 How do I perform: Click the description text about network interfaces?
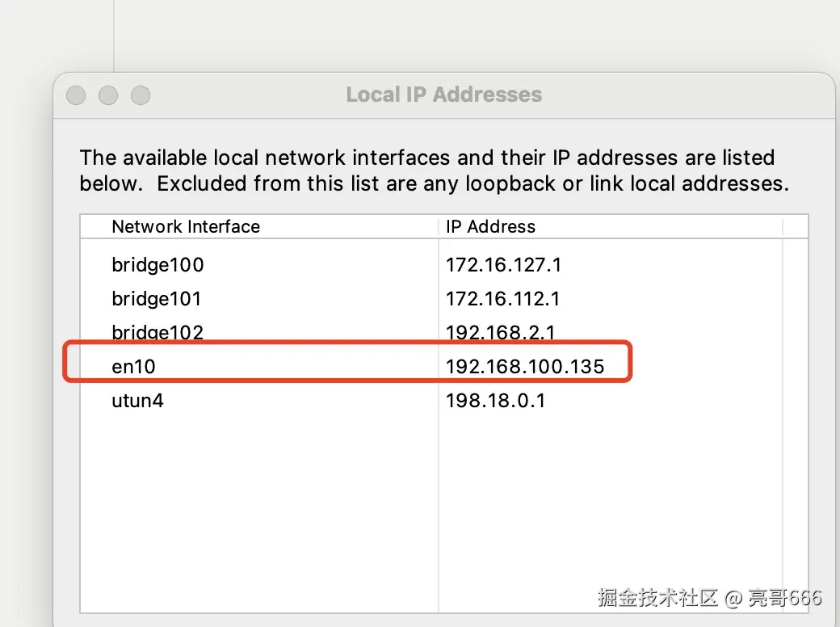[x=434, y=170]
